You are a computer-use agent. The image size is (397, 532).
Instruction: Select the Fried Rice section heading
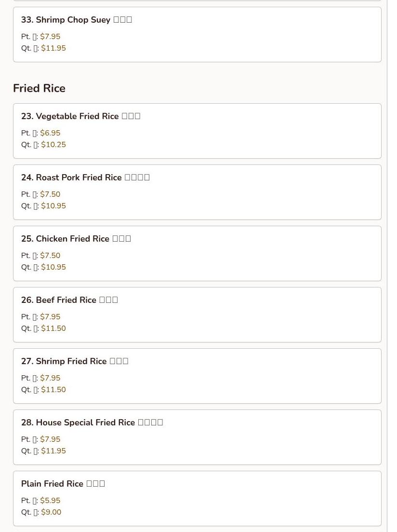click(x=39, y=88)
